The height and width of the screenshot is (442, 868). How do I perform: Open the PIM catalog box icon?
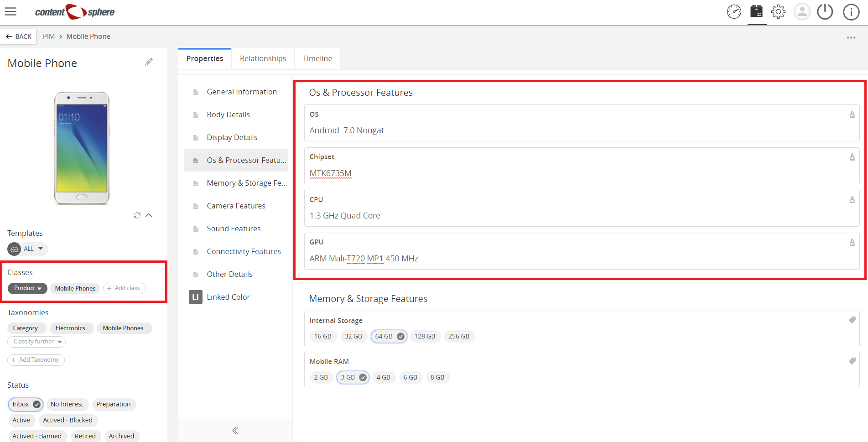tap(757, 11)
